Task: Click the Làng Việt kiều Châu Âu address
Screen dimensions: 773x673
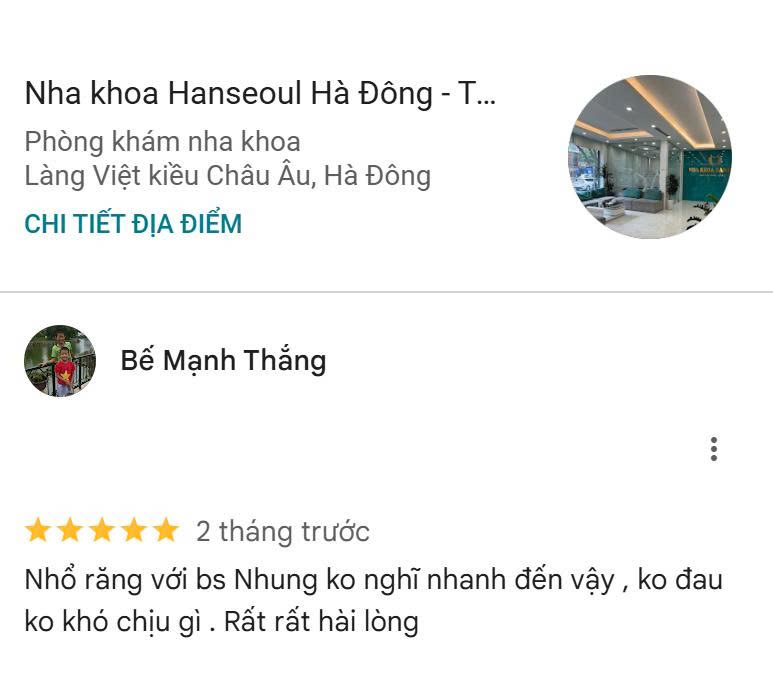Action: point(228,176)
